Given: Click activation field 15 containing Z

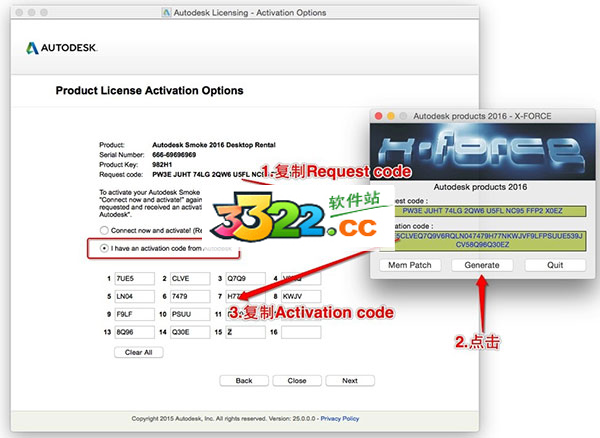Looking at the screenshot, I should coord(246,332).
